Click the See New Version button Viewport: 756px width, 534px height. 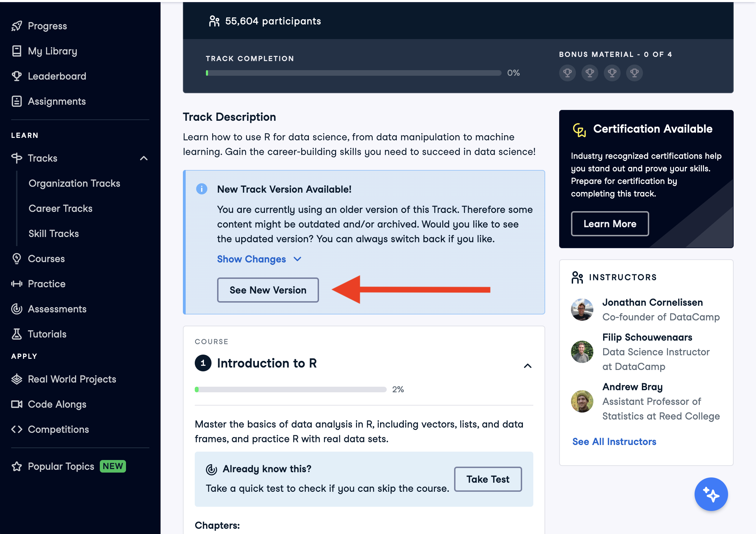point(268,290)
